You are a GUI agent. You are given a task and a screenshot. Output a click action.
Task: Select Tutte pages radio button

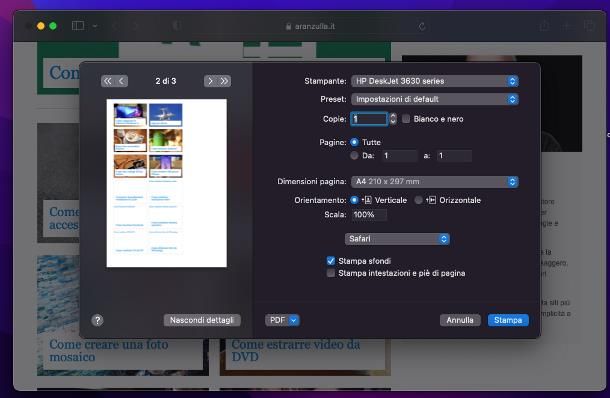pos(354,142)
